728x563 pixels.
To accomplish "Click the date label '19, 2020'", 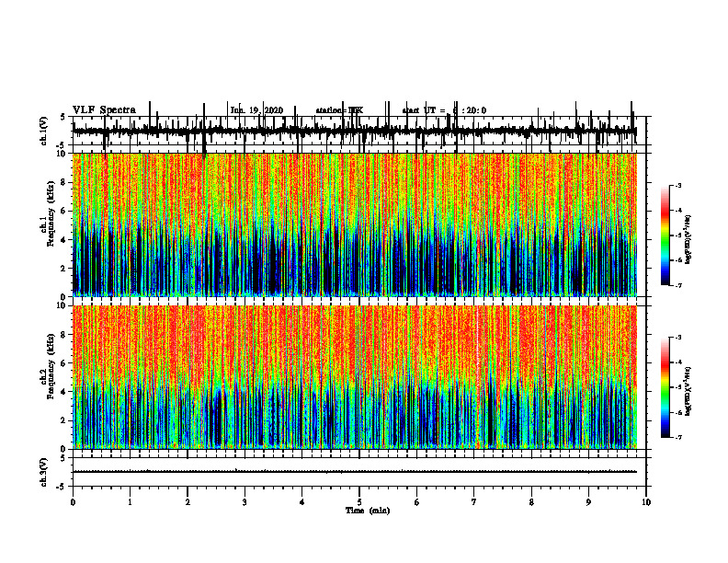I will pyautogui.click(x=267, y=110).
